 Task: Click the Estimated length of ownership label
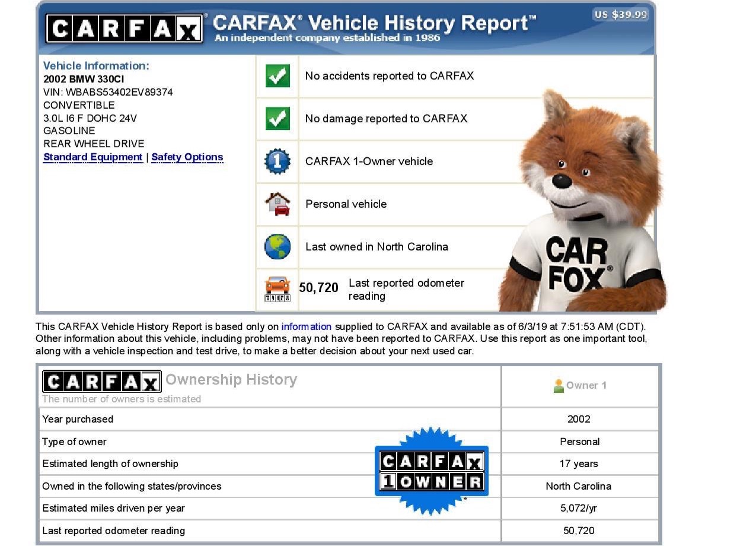click(110, 464)
